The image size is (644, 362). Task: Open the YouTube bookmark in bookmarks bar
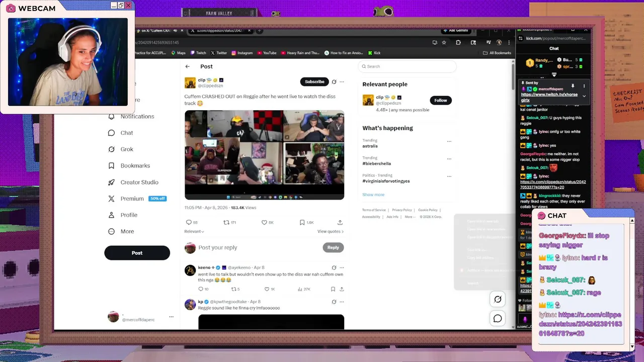(267, 53)
